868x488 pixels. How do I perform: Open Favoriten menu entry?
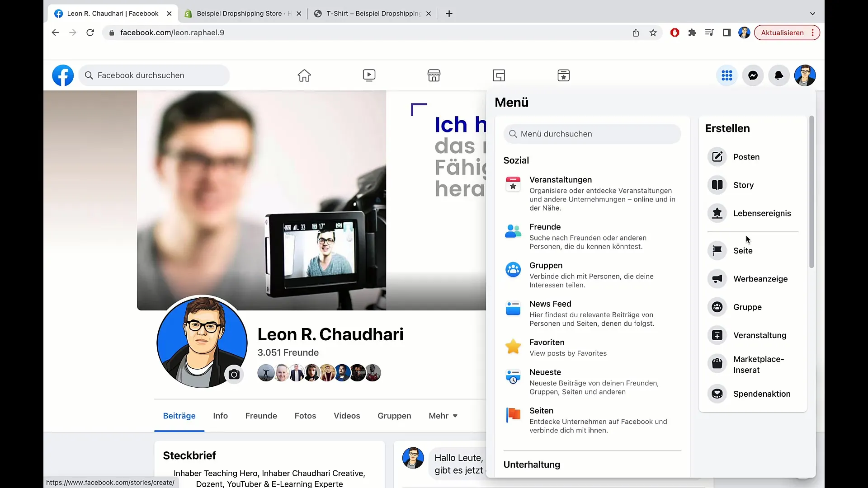point(592,347)
